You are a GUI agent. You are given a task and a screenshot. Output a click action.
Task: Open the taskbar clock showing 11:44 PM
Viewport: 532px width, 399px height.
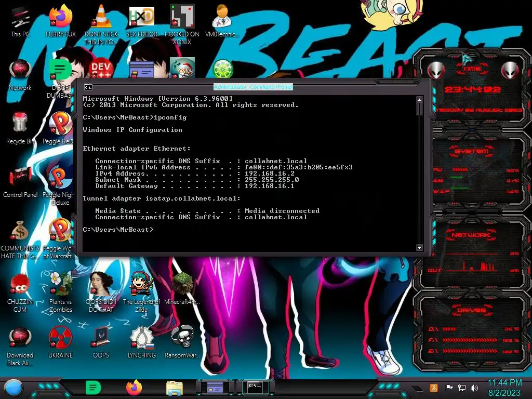tap(504, 388)
